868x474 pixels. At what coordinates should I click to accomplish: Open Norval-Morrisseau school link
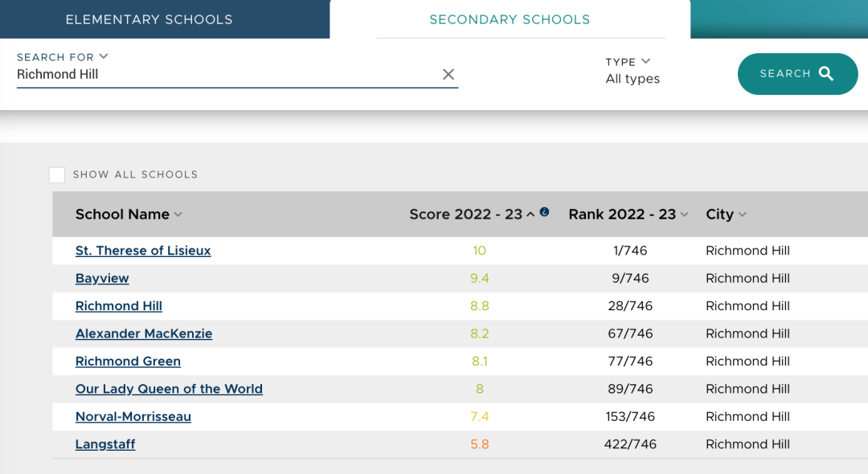click(x=133, y=416)
